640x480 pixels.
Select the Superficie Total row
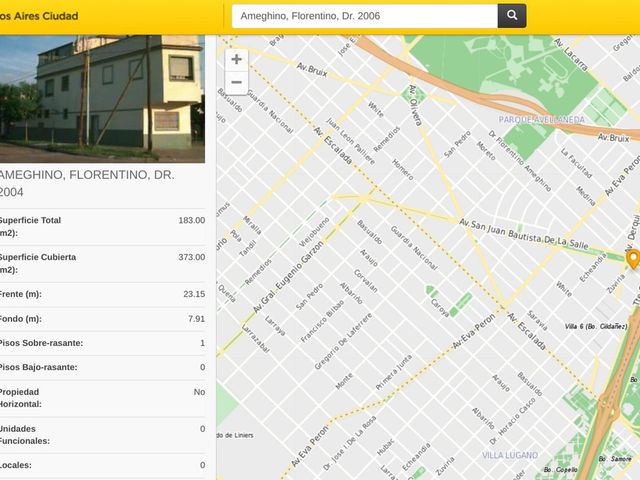pos(102,227)
